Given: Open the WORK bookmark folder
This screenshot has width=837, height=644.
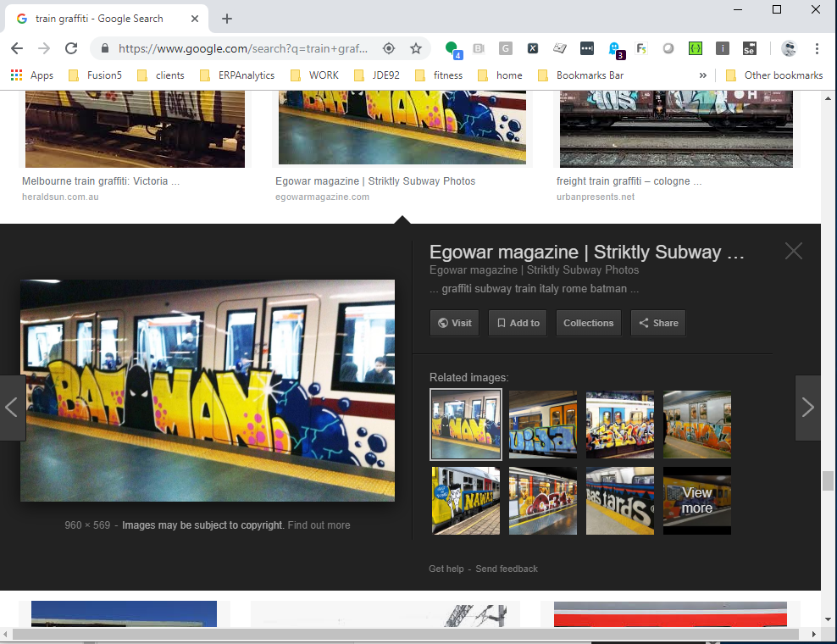Looking at the screenshot, I should pos(314,75).
